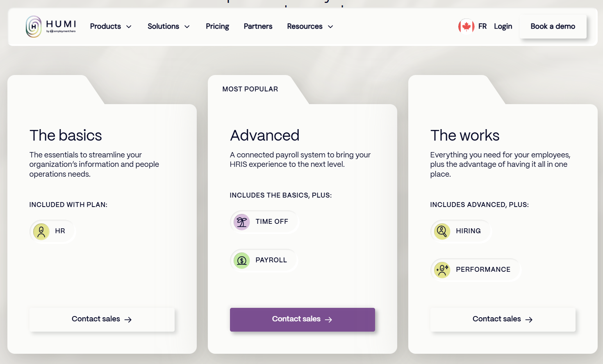Click the Humi logo icon
The width and height of the screenshot is (603, 364).
point(34,27)
